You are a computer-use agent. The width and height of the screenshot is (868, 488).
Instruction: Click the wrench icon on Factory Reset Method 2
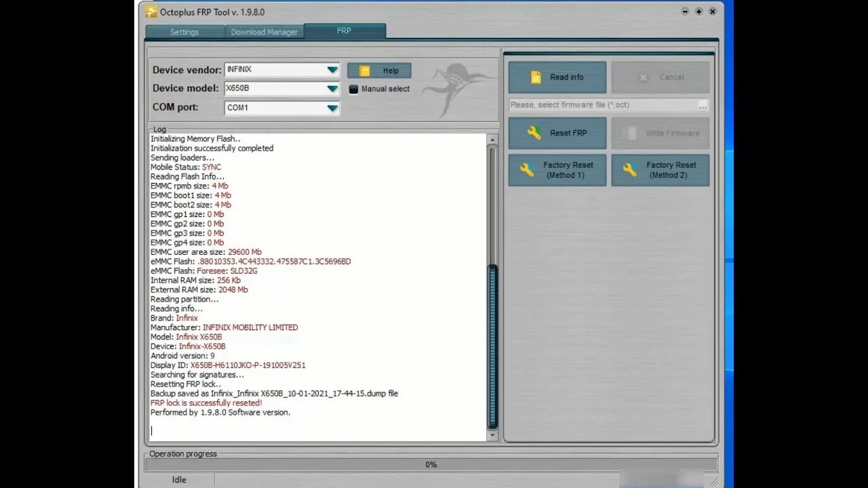[x=630, y=169]
